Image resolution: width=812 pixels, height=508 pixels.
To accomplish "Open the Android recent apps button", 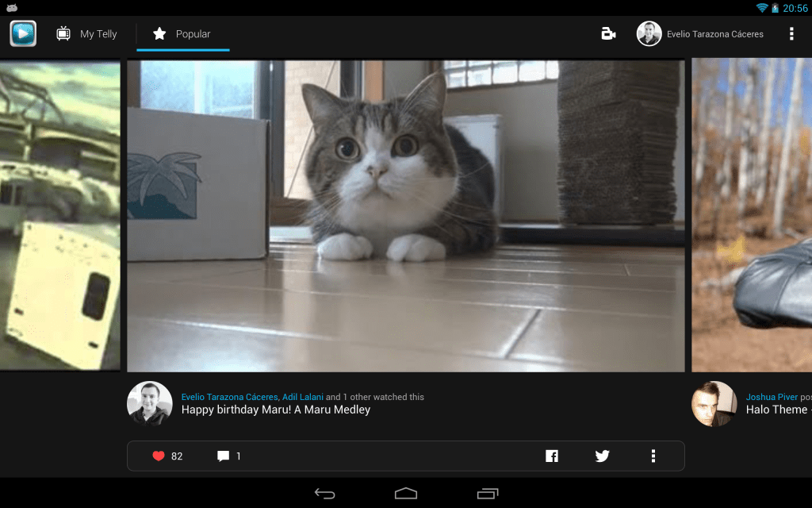I will (488, 494).
